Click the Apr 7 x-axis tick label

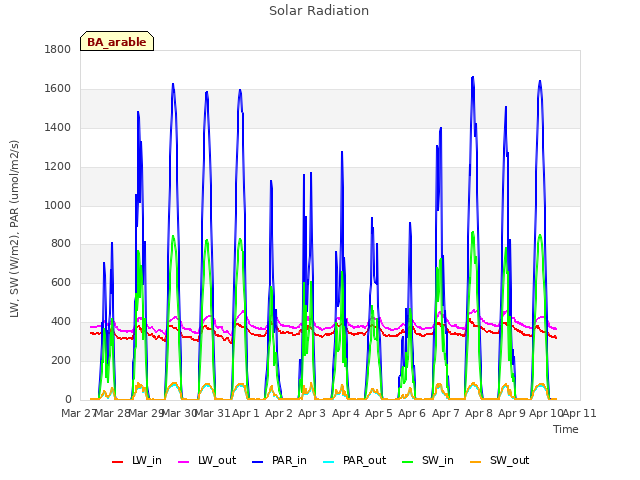click(446, 413)
